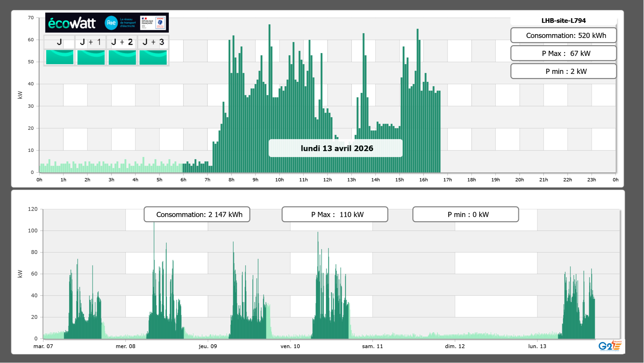The width and height of the screenshot is (644, 363).
Task: Click the LHB-site-L794 site title
Action: [563, 21]
